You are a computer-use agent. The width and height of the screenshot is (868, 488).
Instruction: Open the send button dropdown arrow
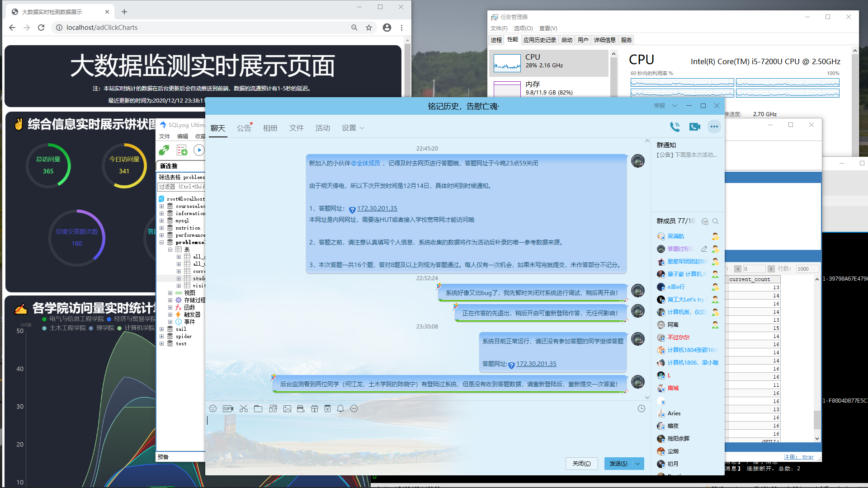638,464
